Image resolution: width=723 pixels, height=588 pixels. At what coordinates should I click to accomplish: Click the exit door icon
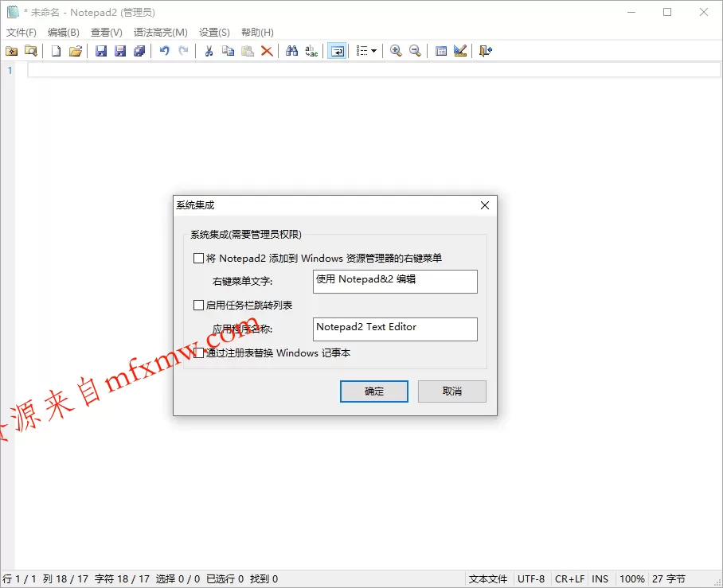pyautogui.click(x=486, y=51)
